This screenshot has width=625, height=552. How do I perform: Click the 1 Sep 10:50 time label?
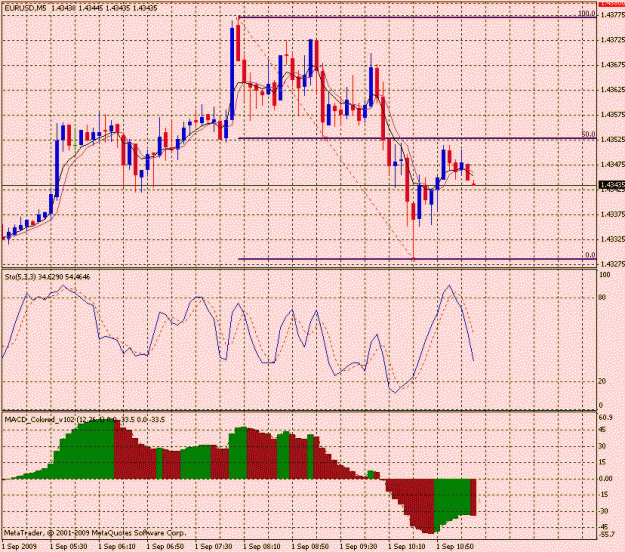(x=455, y=546)
